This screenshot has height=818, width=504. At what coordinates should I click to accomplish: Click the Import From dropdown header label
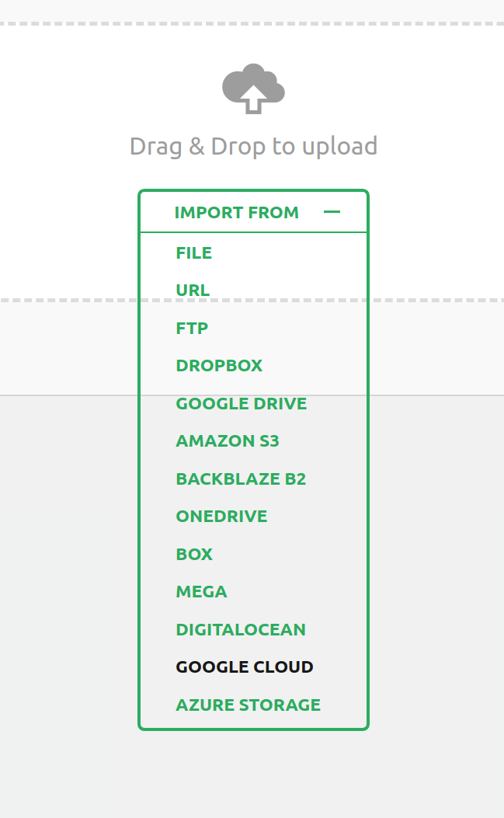coord(236,213)
